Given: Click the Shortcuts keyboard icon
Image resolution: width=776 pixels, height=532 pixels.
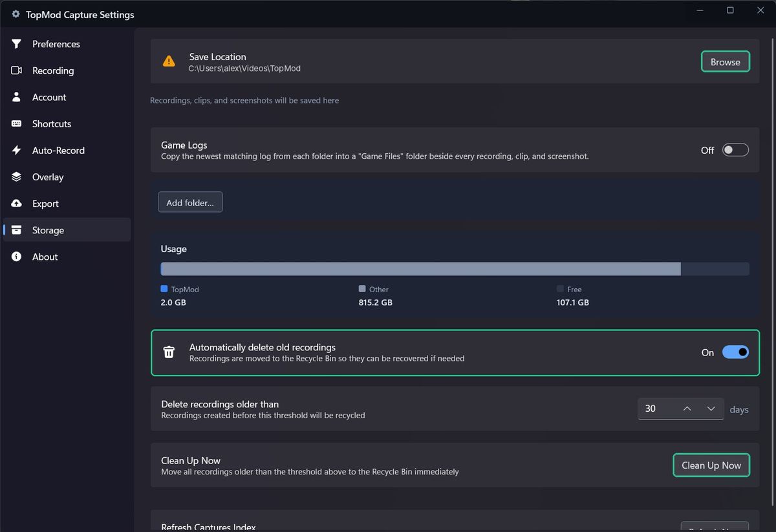Looking at the screenshot, I should pyautogui.click(x=17, y=123).
